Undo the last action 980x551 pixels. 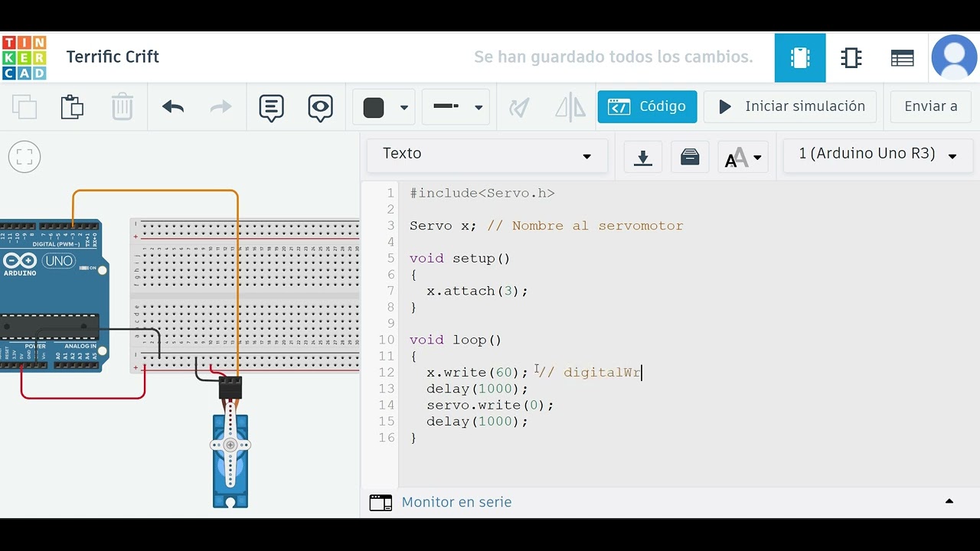[x=173, y=107]
